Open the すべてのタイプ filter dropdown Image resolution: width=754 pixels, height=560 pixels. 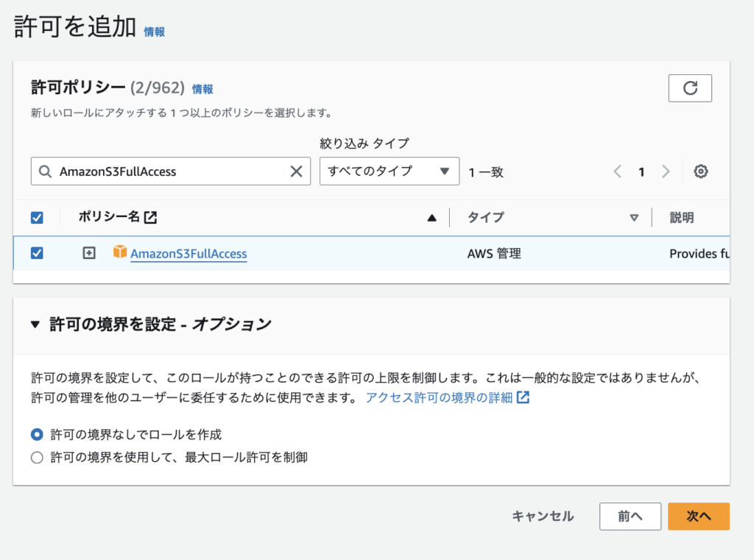click(389, 171)
